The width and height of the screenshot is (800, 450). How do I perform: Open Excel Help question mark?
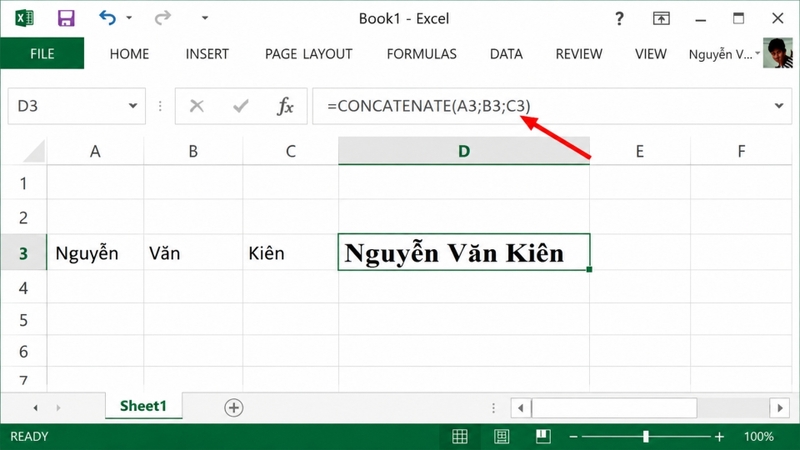click(619, 19)
